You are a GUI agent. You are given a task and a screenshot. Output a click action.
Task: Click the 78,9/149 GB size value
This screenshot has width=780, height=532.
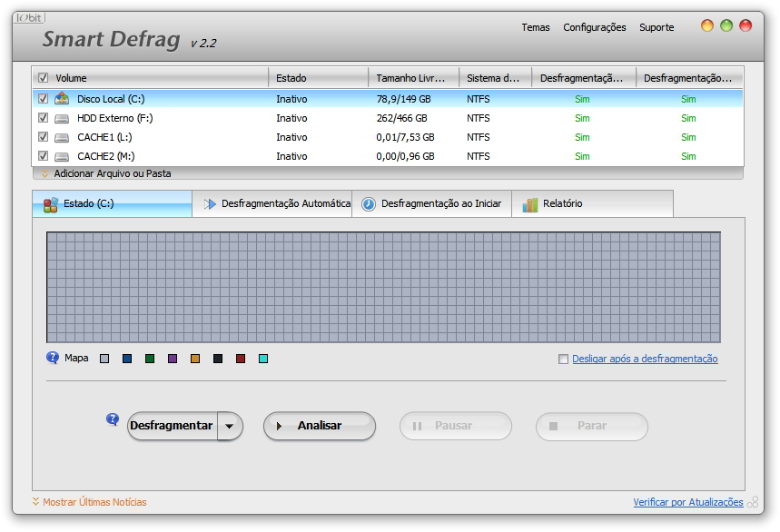(x=403, y=99)
